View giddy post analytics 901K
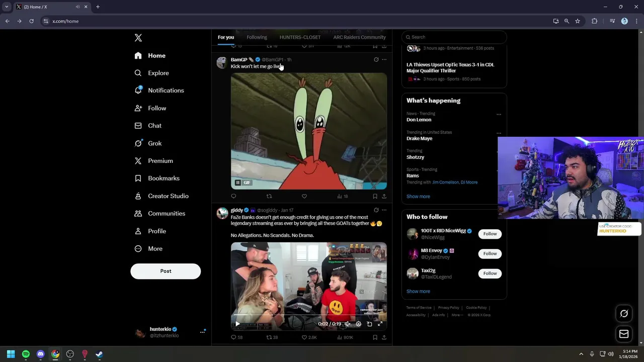The height and width of the screenshot is (362, 644). [x=345, y=337]
